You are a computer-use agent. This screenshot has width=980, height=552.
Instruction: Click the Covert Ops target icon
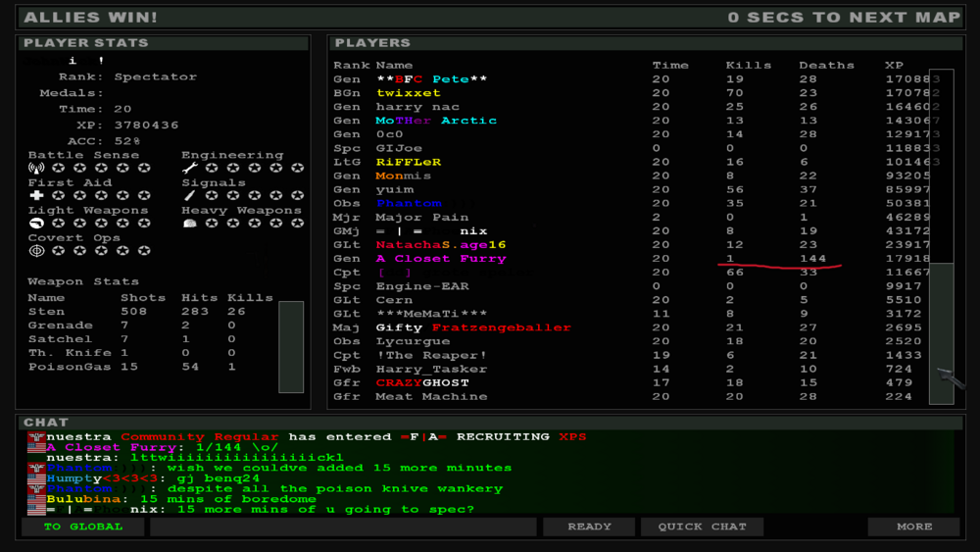tap(36, 251)
